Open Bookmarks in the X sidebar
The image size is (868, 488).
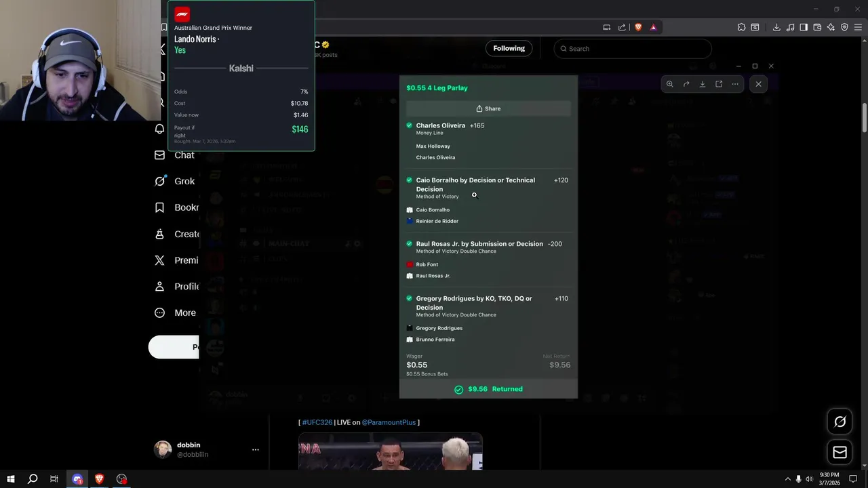coord(176,207)
